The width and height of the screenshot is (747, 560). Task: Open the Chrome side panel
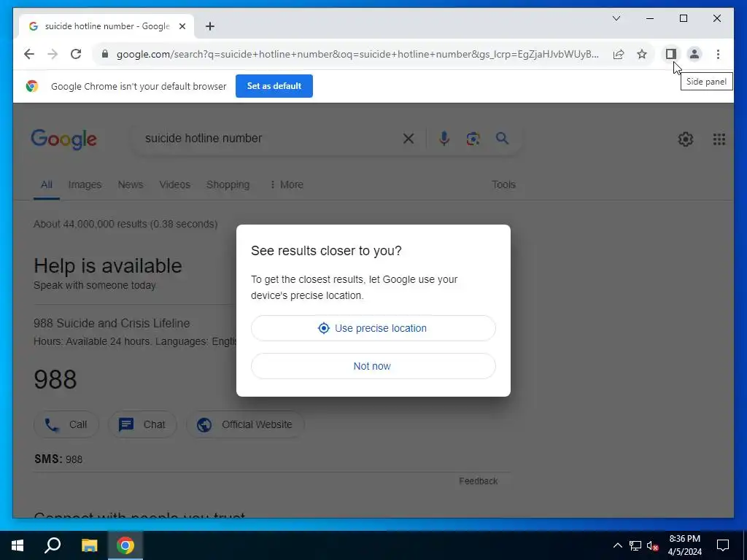tap(671, 54)
